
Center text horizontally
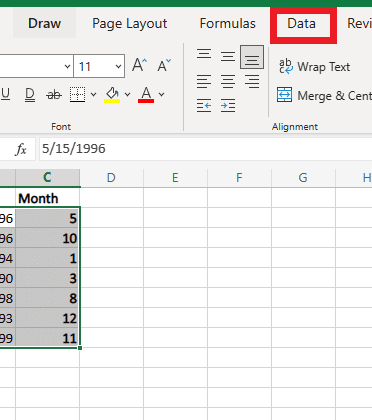[228, 81]
